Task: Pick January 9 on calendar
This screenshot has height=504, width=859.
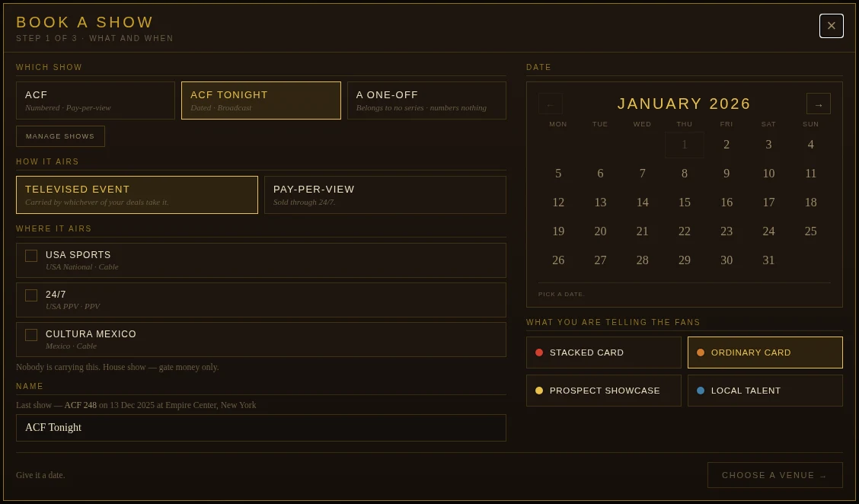Action: (x=726, y=174)
